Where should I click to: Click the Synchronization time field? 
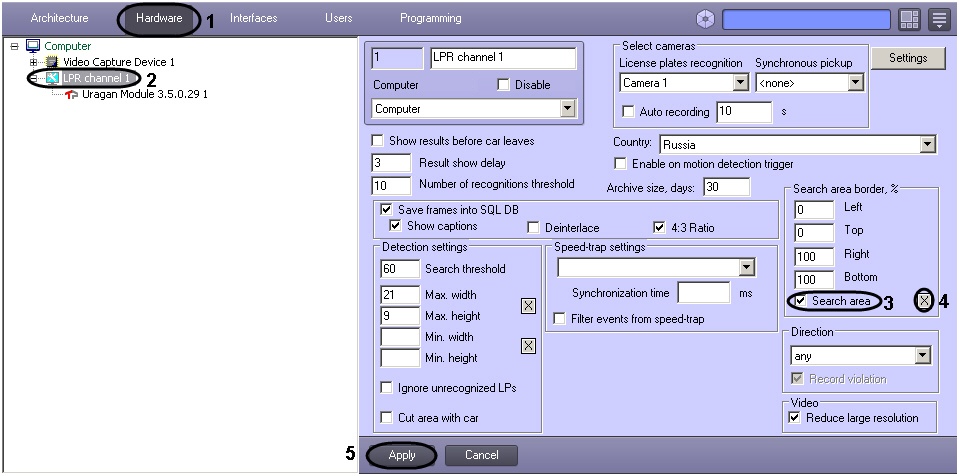[x=704, y=292]
